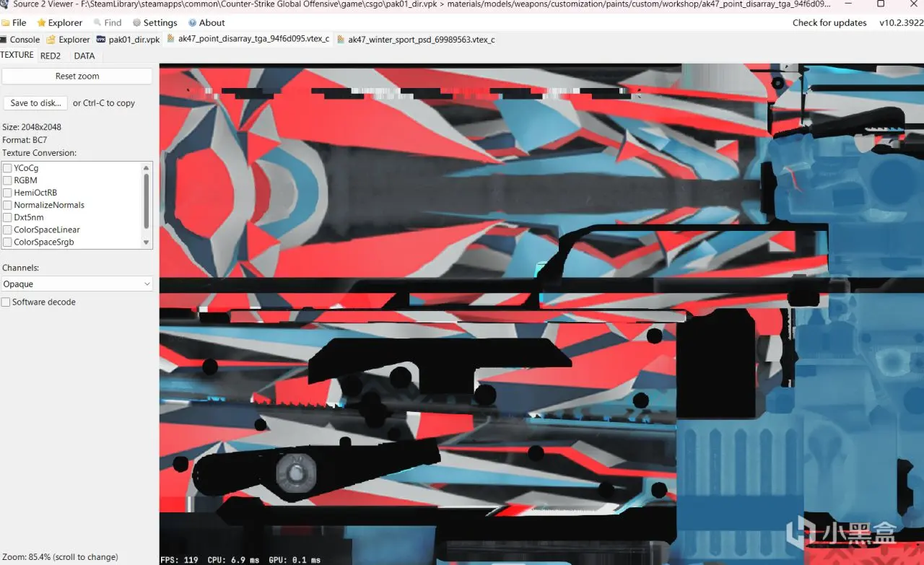Switch to the TEXTURE sub-tab
Screen dimensions: 924x565
click(x=17, y=55)
